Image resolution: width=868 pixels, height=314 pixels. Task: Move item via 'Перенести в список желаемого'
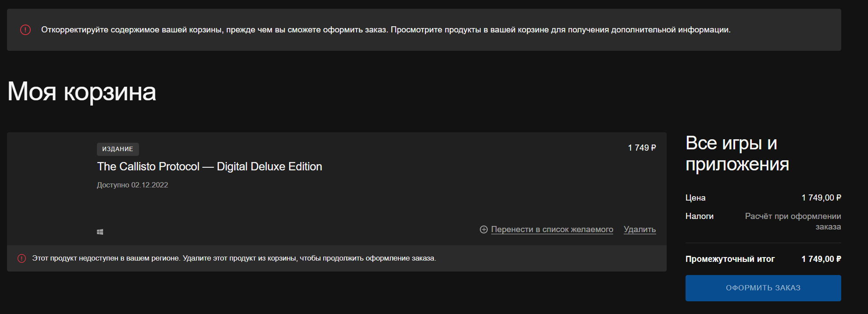[552, 229]
